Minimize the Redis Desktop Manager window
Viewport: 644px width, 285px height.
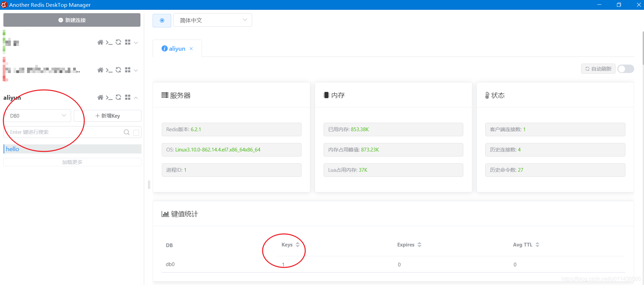point(599,5)
